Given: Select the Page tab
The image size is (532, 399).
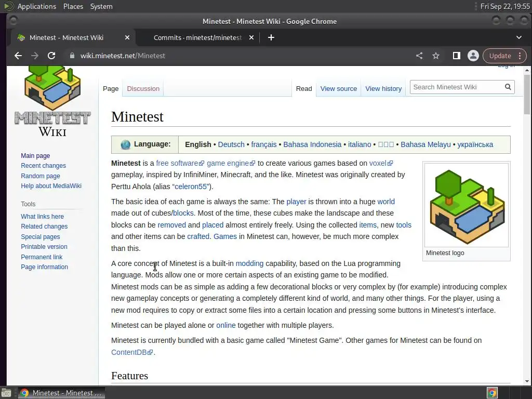Looking at the screenshot, I should click(111, 88).
